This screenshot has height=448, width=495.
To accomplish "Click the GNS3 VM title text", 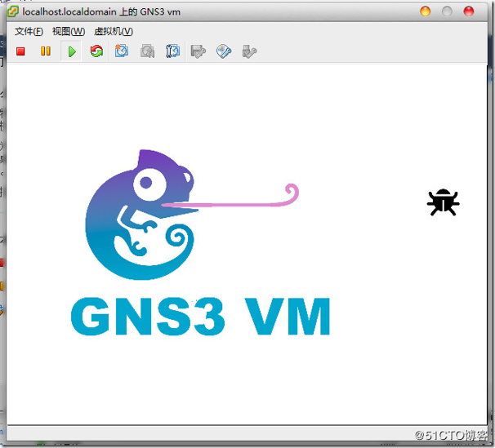I will click(200, 317).
